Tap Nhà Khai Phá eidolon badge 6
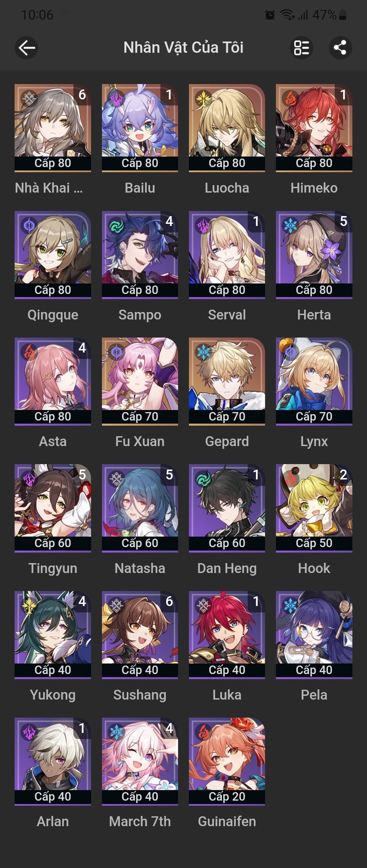 tap(82, 95)
